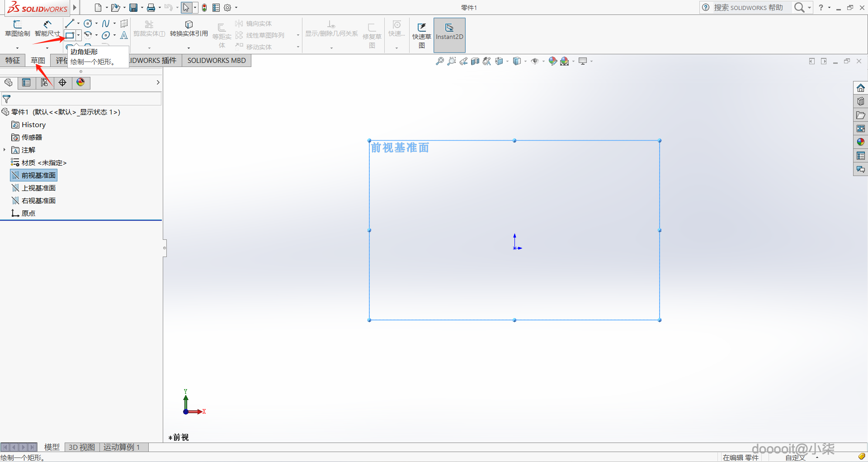
Task: Open the Circle tool dropdown arrow
Action: [x=96, y=24]
